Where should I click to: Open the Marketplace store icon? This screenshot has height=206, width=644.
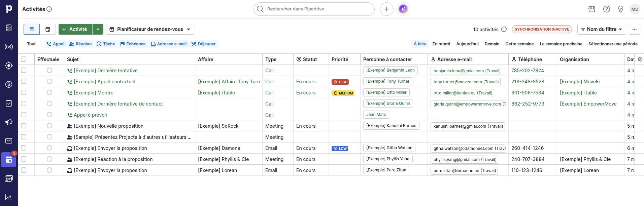tap(592, 9)
